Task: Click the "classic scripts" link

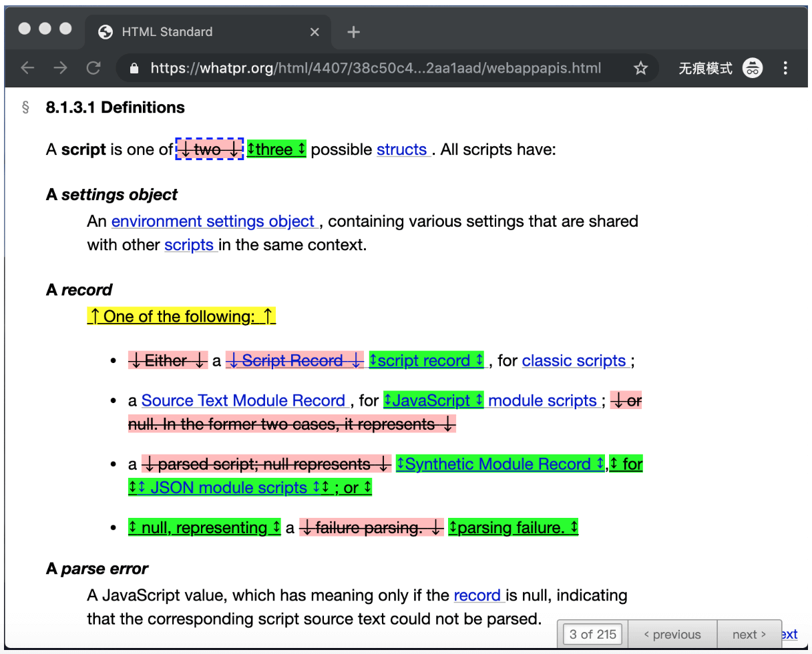Action: (x=574, y=360)
